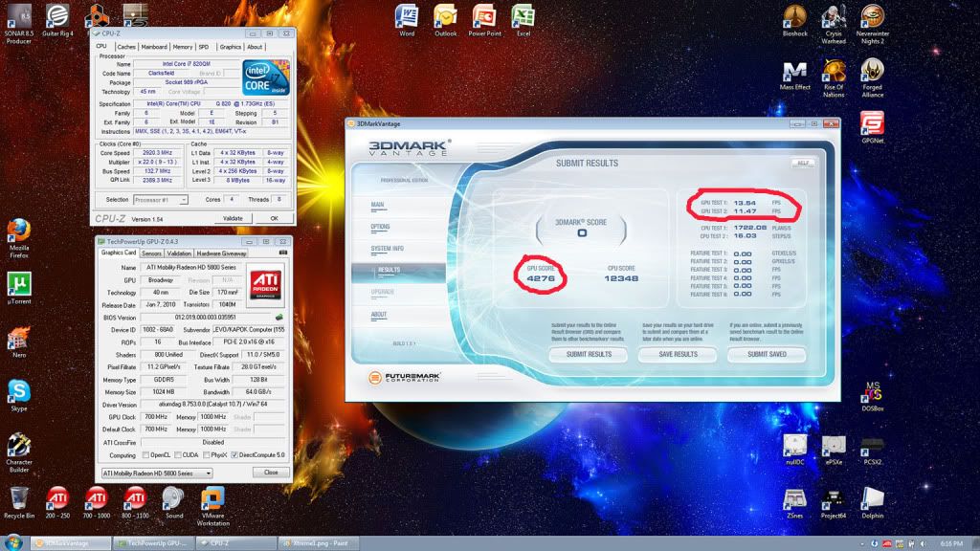
Task: Open the Recycle Bin
Action: [x=19, y=503]
